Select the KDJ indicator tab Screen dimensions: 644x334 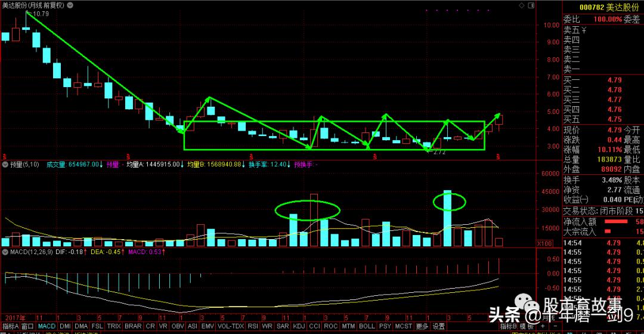click(299, 326)
